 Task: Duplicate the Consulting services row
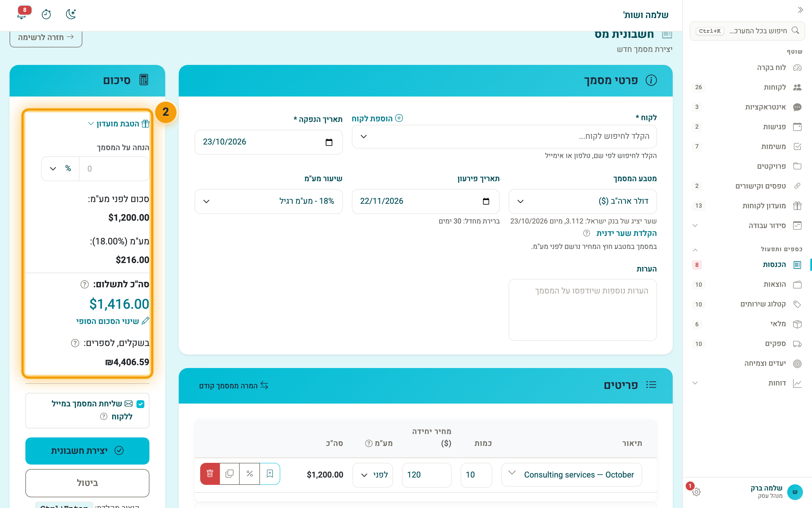[x=230, y=474]
